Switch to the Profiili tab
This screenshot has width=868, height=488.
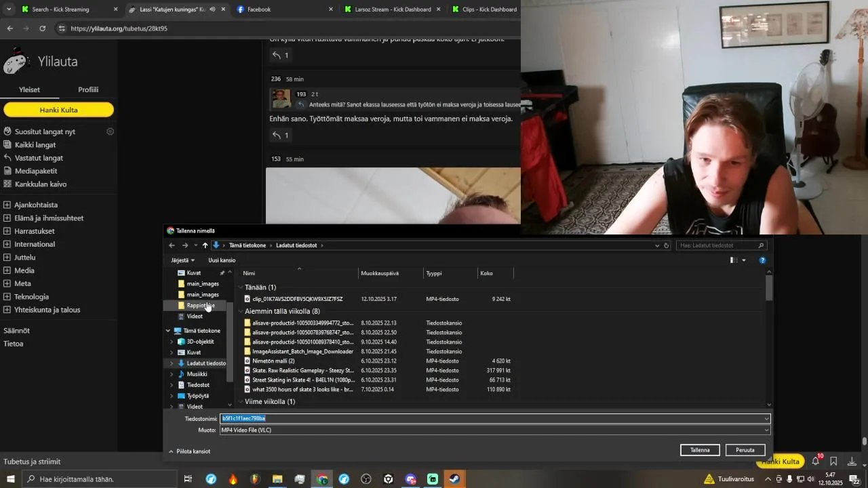(88, 89)
